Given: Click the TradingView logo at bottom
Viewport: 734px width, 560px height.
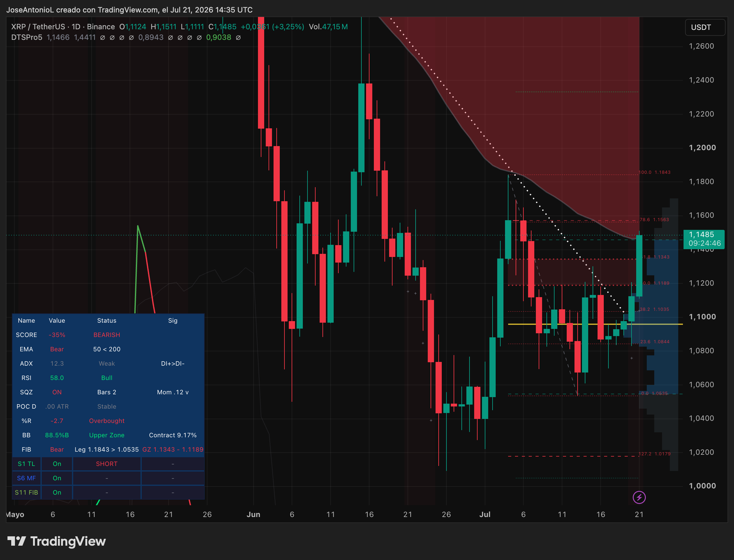Looking at the screenshot, I should [x=56, y=541].
